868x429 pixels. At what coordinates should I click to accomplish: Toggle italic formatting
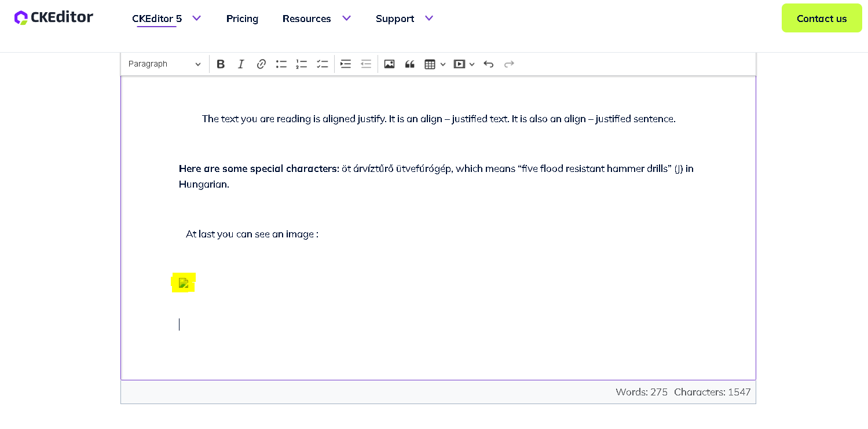point(241,64)
